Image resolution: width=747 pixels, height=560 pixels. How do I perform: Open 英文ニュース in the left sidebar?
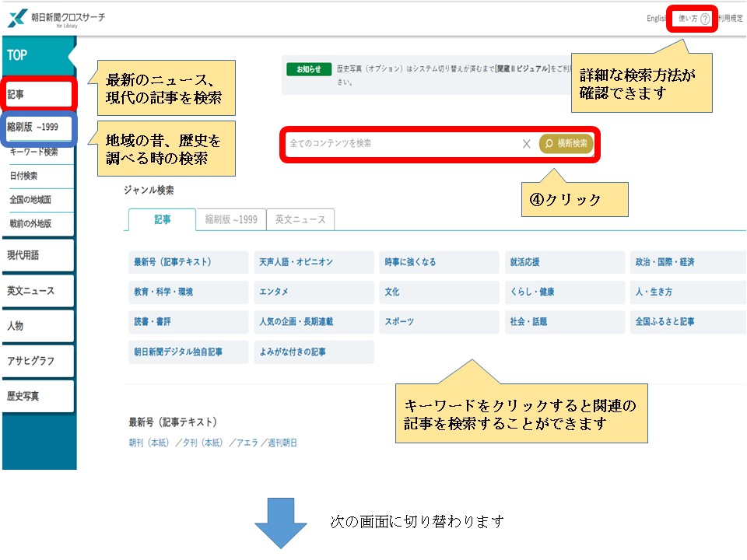pos(38,290)
